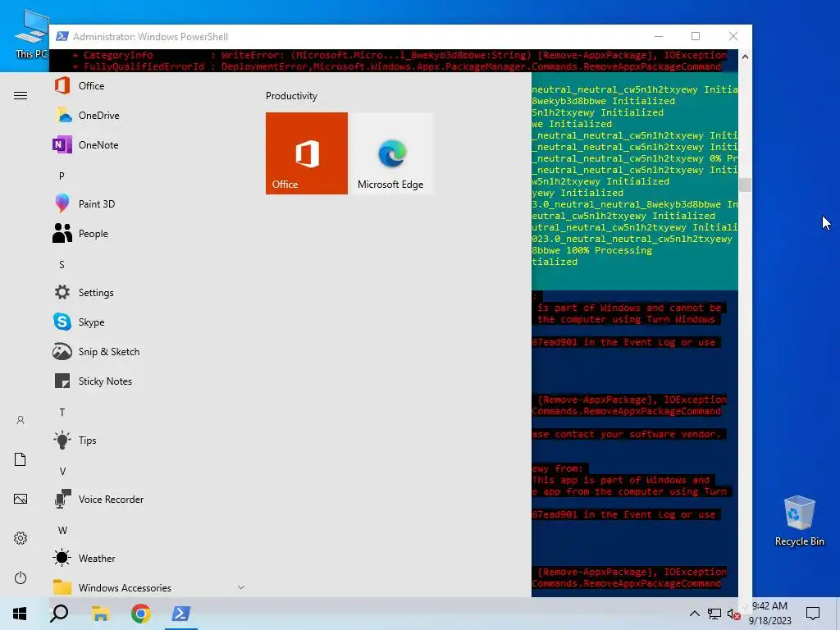The width and height of the screenshot is (840, 630).
Task: Close the PowerShell window
Action: (x=733, y=36)
